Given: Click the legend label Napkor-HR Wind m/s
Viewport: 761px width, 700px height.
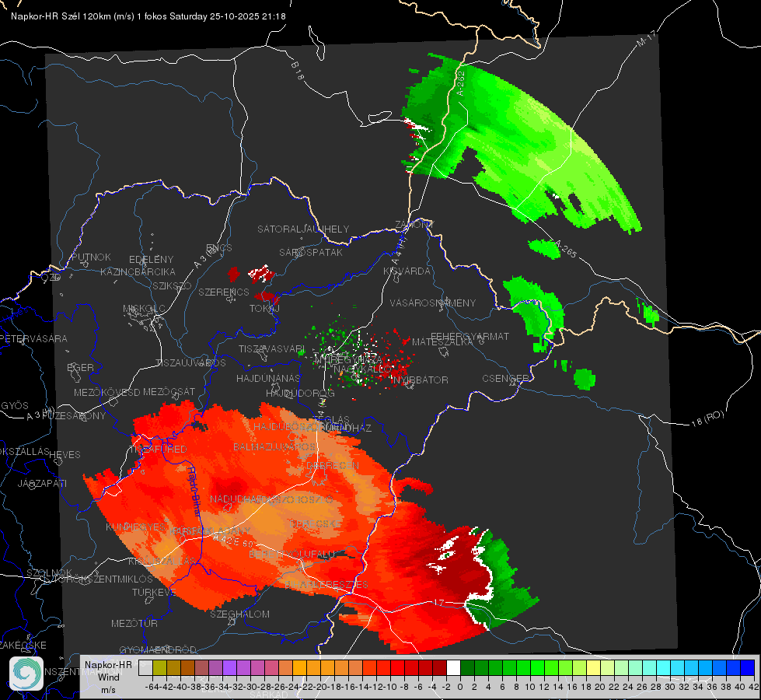Looking at the screenshot, I should pos(108,677).
